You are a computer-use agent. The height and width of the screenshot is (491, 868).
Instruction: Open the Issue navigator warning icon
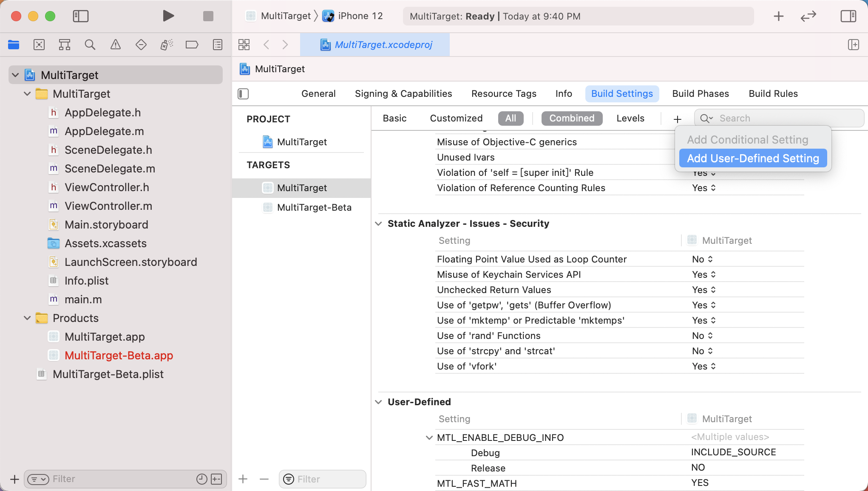(115, 45)
